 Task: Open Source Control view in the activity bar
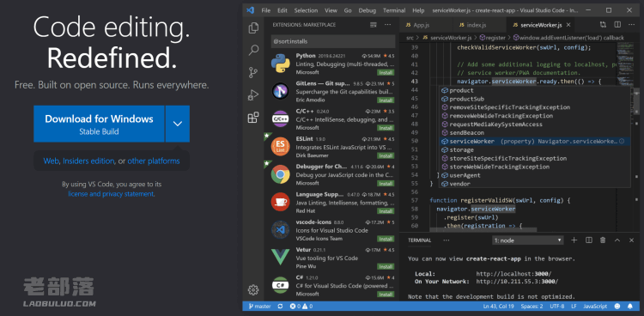tap(253, 73)
